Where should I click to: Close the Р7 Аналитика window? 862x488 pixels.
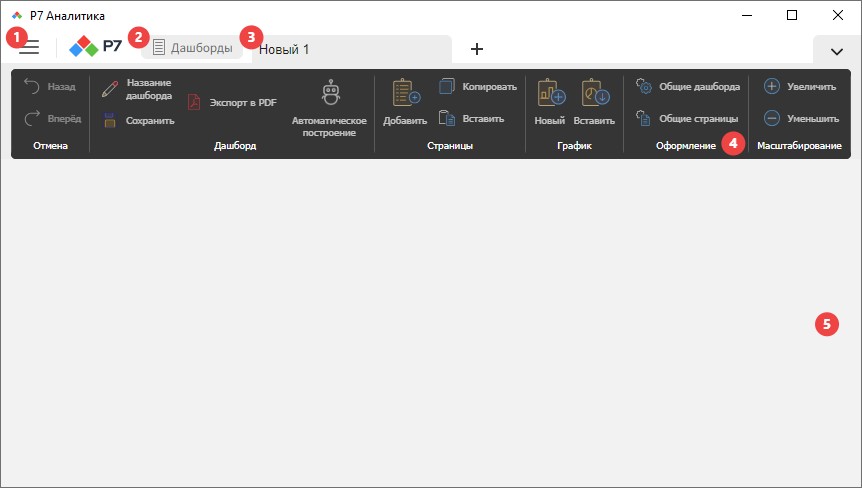coord(837,15)
